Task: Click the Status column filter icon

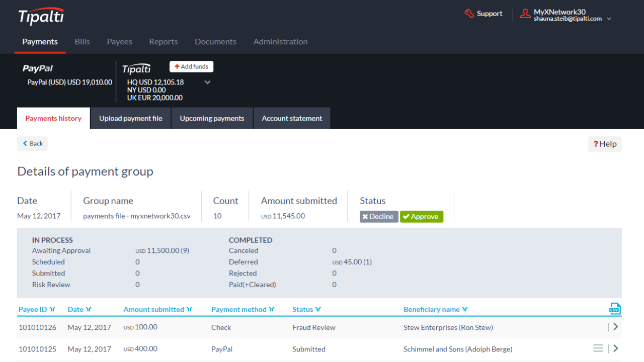Action: click(318, 310)
